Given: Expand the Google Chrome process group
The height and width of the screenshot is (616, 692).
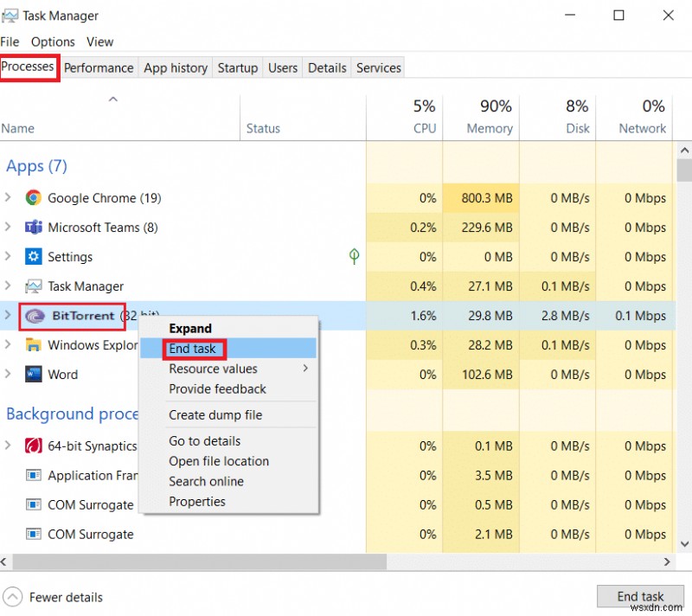Looking at the screenshot, I should [9, 198].
